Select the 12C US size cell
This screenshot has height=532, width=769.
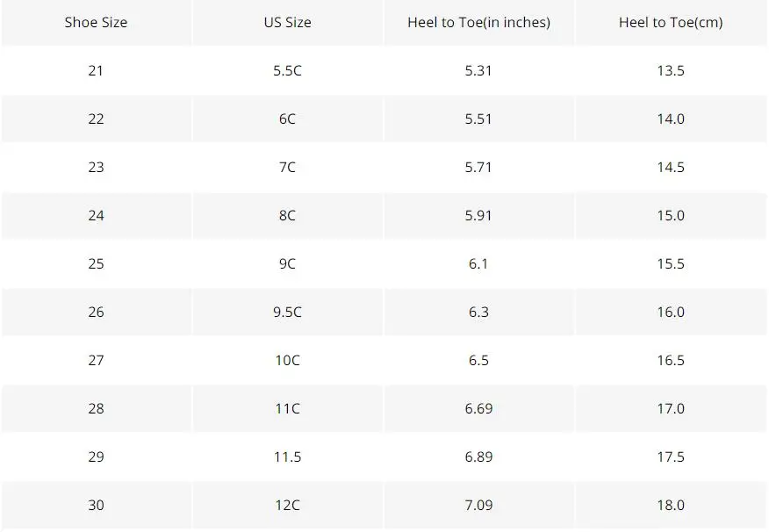[x=287, y=505]
